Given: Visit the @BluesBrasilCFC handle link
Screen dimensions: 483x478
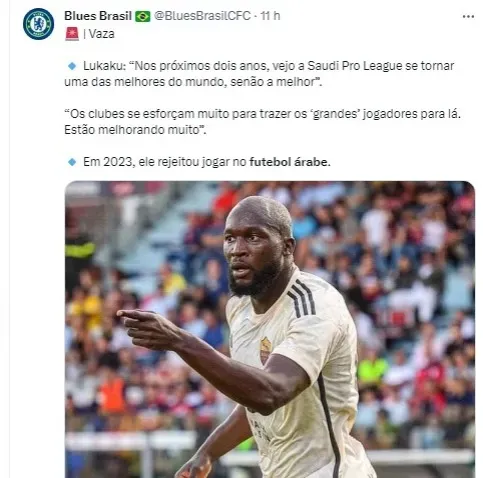Looking at the screenshot, I should click(202, 16).
